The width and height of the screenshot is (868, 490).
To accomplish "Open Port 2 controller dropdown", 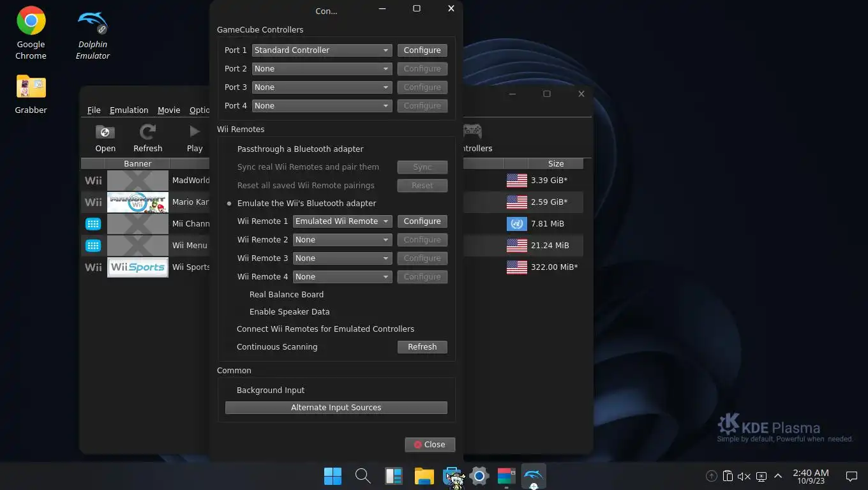I will click(x=322, y=68).
